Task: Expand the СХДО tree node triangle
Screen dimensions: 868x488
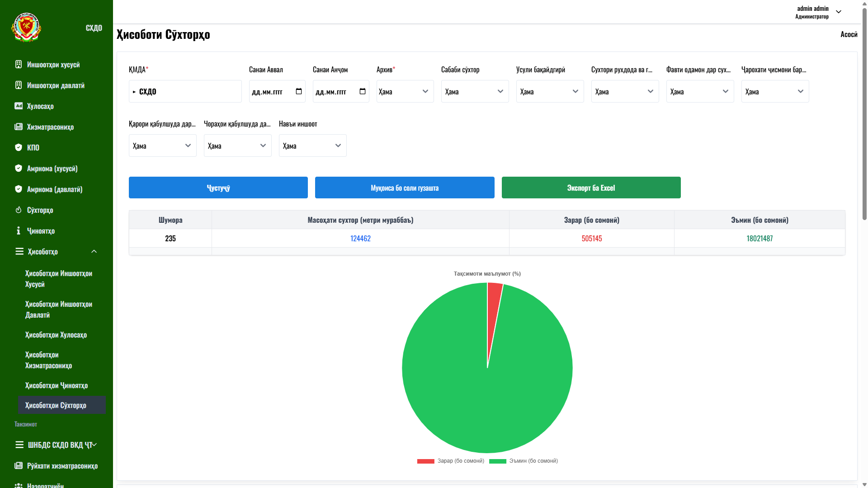Action: 134,92
